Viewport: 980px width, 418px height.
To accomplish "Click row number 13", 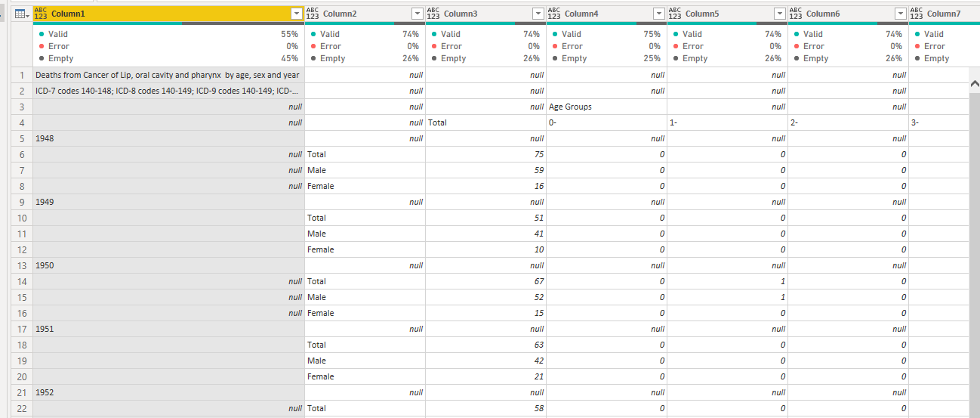I will tap(22, 265).
